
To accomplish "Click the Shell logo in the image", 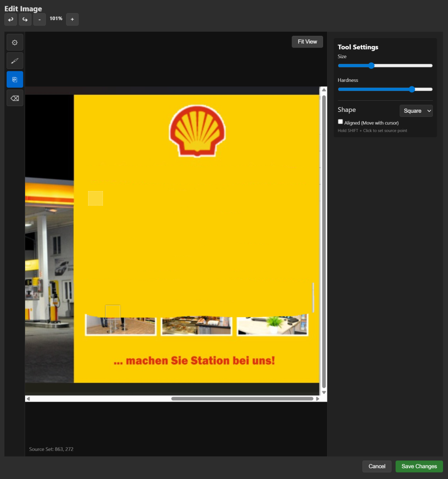I will pyautogui.click(x=197, y=131).
